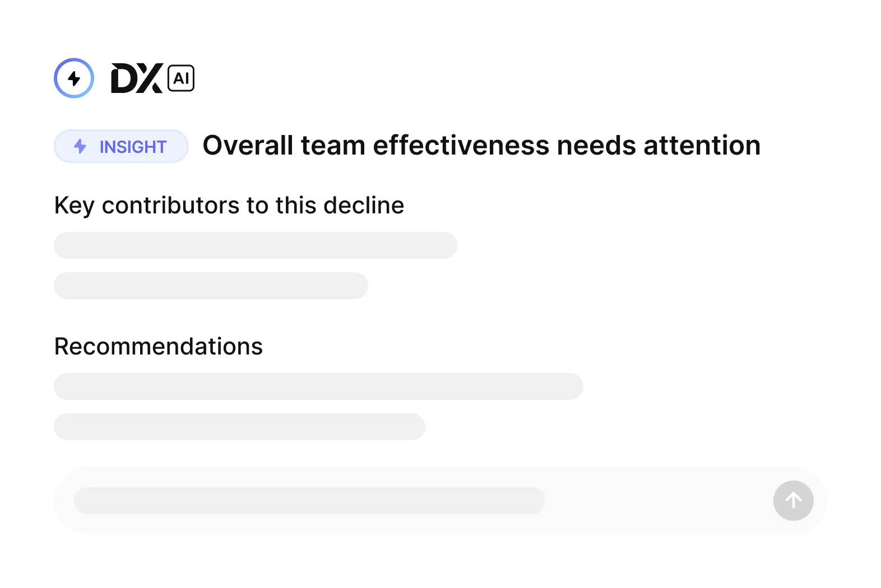Viewport: 881px width, 588px height.
Task: Click the 'attention' word in the title
Action: [702, 146]
